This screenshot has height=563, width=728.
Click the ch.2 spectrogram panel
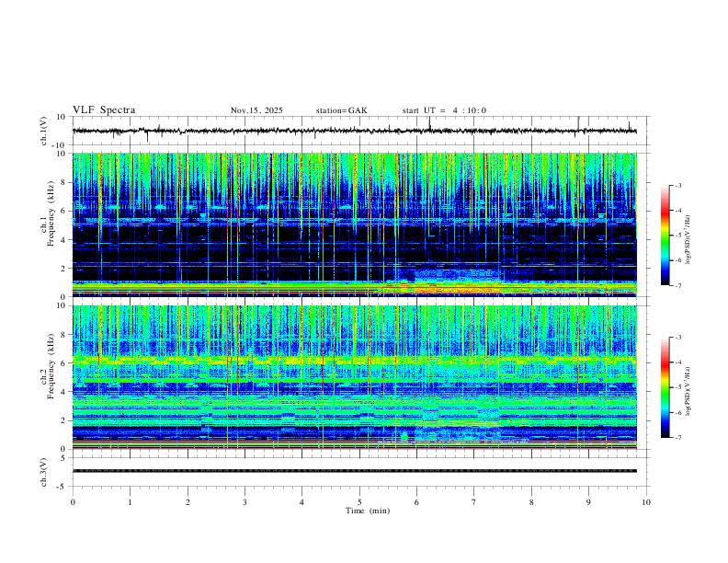[355, 377]
